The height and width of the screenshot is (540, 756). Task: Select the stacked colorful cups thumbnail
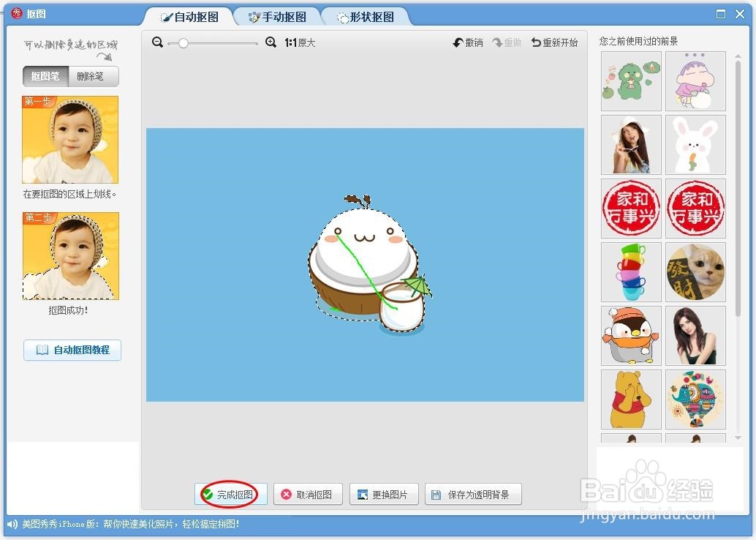[631, 272]
